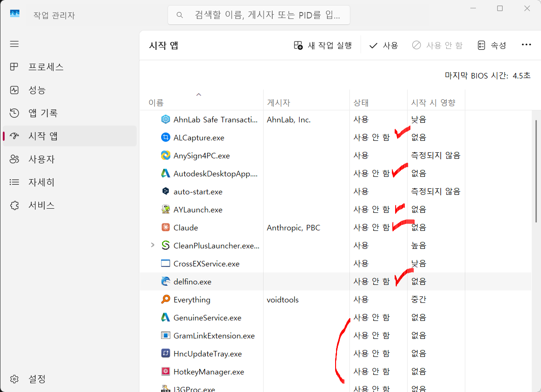The height and width of the screenshot is (392, 541).
Task: Click the auto-start.exe icon
Action: (166, 191)
